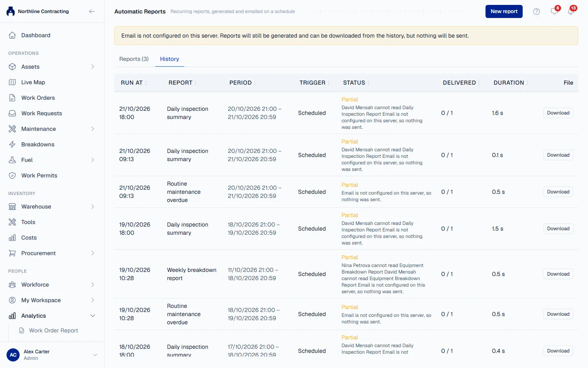
Task: Open the help question mark icon
Action: tap(537, 11)
